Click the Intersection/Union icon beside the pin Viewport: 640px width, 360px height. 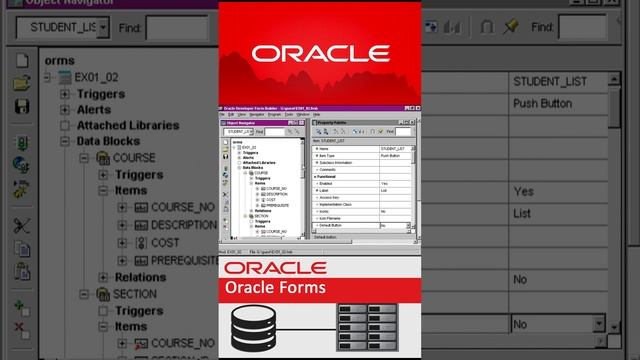click(x=487, y=27)
